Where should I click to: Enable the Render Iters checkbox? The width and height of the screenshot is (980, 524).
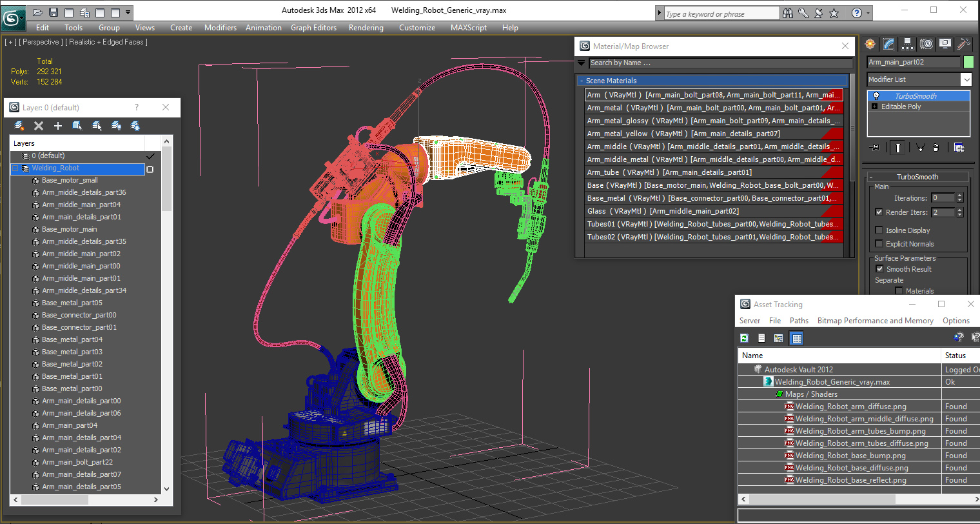coord(879,212)
